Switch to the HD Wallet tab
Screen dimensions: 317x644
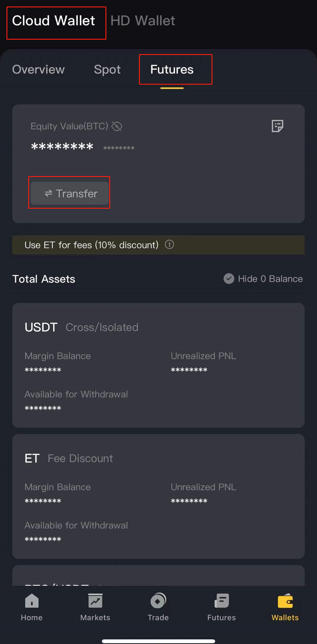143,21
